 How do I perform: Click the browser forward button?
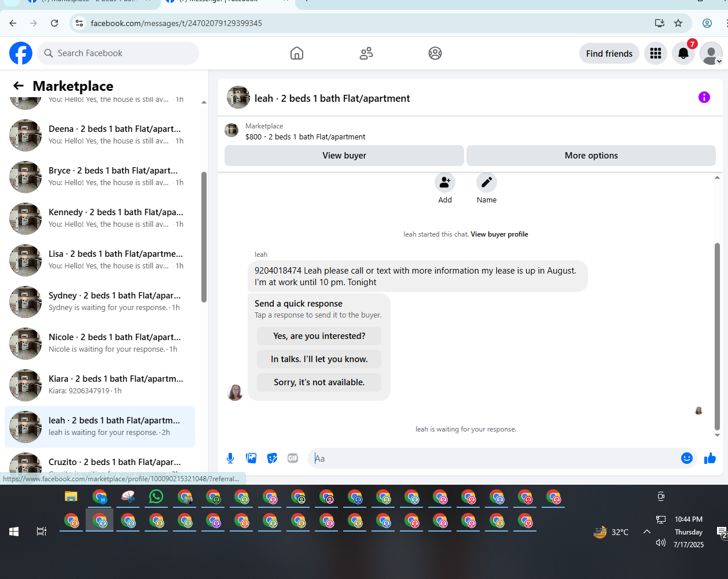[34, 23]
